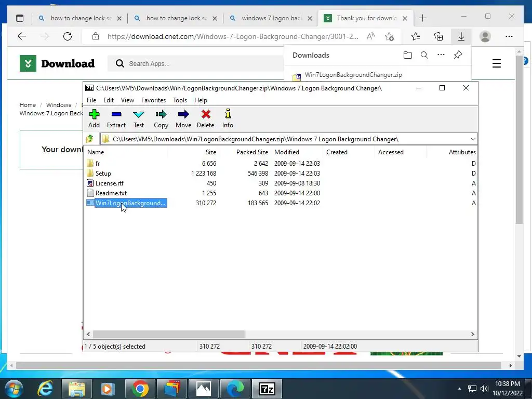Open CNET Download hamburger menu
This screenshot has height=399, width=532.
click(496, 63)
